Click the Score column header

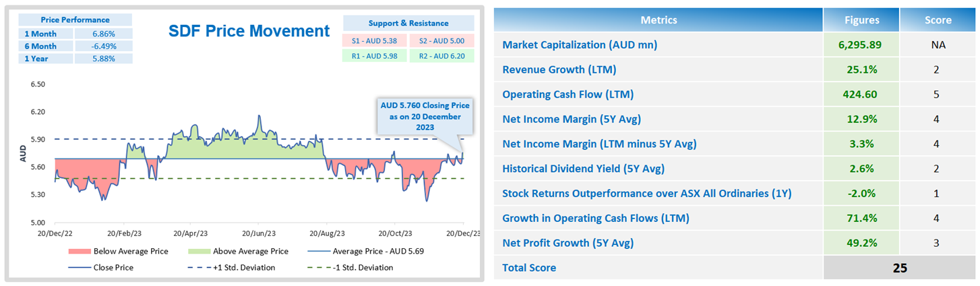(x=938, y=20)
